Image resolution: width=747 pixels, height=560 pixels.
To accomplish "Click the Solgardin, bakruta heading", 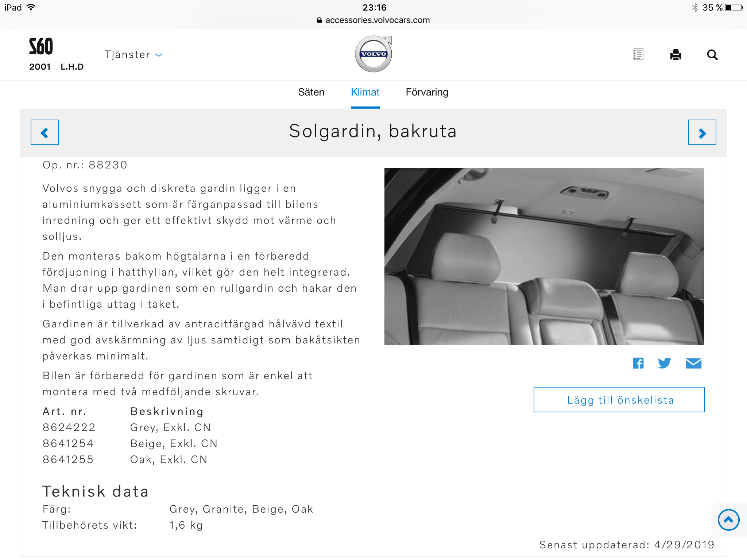I will [x=373, y=131].
